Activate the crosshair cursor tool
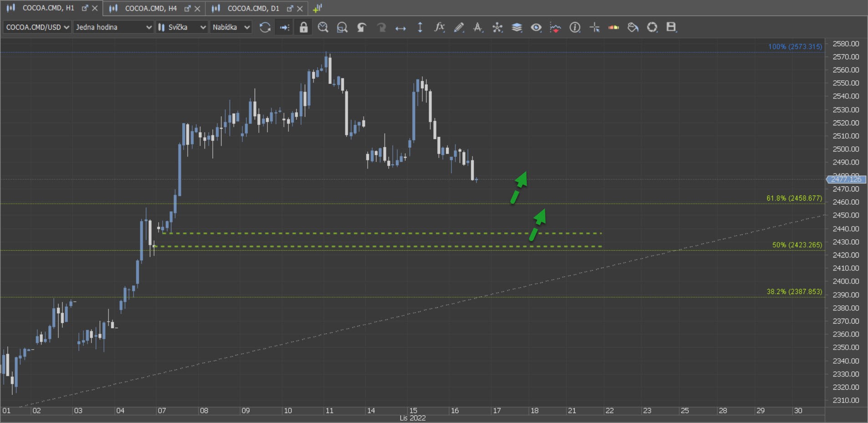This screenshot has height=423, width=868. click(594, 27)
